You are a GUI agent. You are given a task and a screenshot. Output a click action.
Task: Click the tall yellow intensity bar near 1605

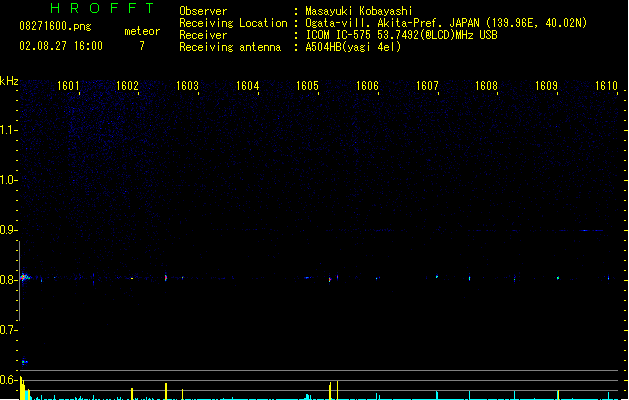pyautogui.click(x=337, y=390)
